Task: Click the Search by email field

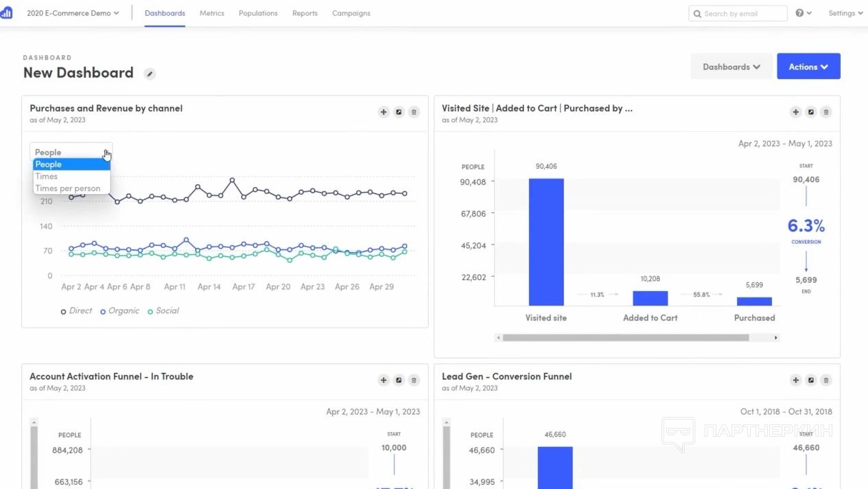Action: (x=743, y=14)
